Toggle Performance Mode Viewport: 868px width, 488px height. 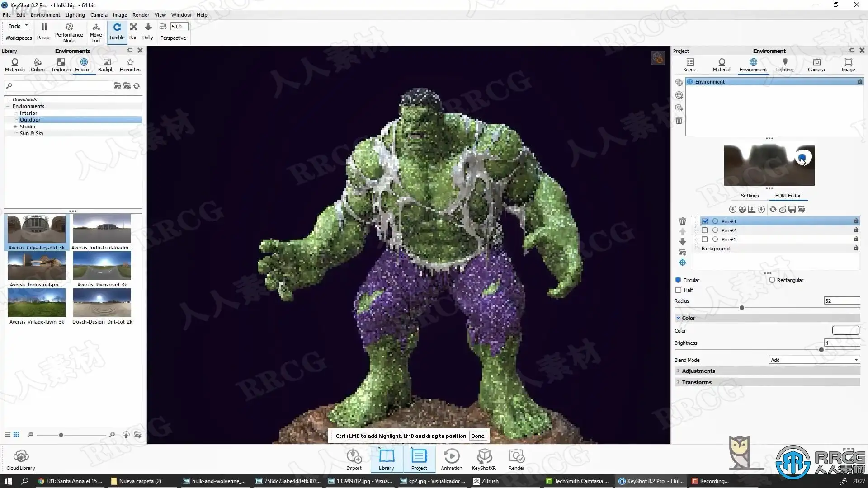[69, 32]
